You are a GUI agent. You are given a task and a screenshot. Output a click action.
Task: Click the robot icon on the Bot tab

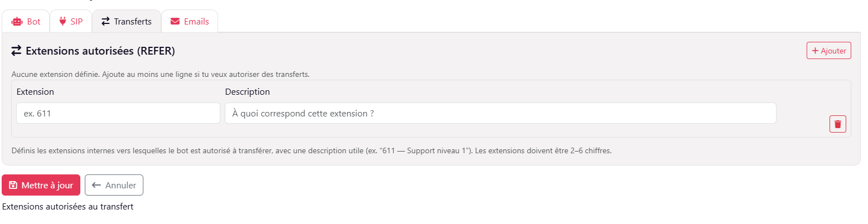coord(17,22)
